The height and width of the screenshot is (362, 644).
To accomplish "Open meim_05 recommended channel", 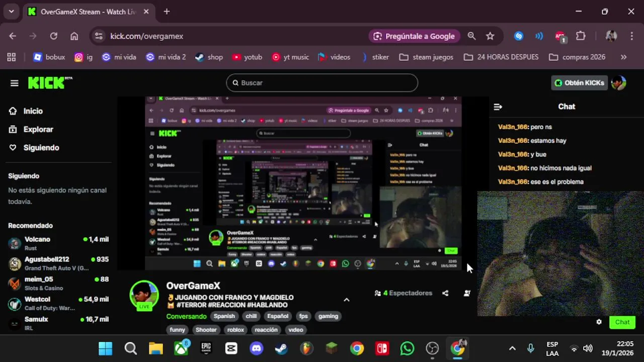I will (x=59, y=284).
